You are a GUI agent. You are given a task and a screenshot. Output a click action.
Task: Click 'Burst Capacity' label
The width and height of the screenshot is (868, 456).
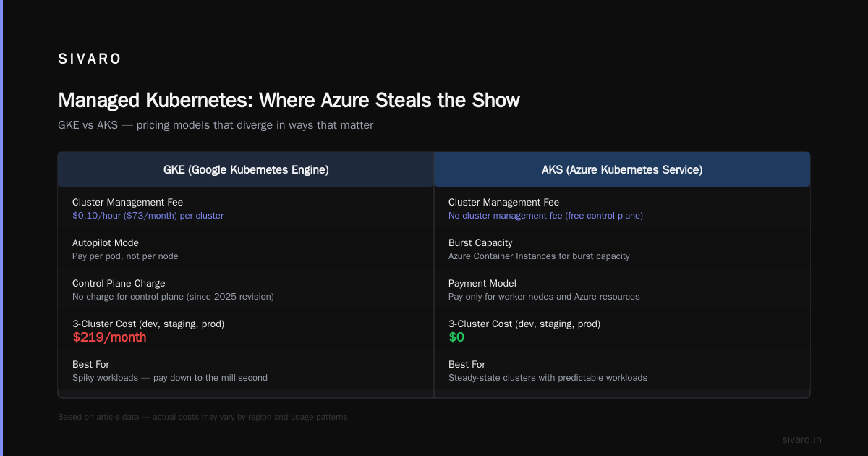pos(480,242)
